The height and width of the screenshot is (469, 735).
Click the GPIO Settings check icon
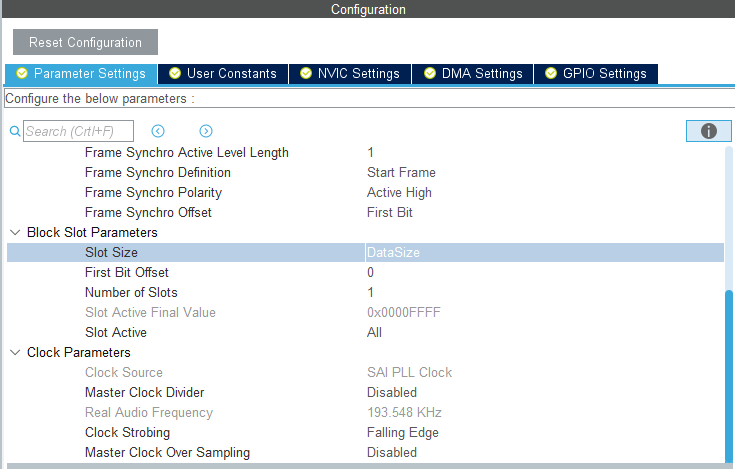click(x=550, y=73)
